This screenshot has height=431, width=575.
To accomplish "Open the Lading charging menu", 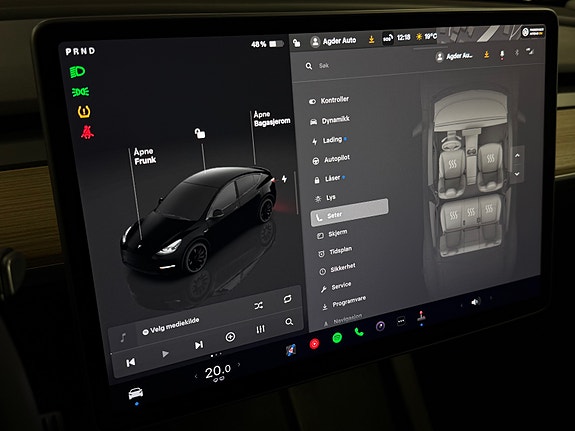I will 329,140.
